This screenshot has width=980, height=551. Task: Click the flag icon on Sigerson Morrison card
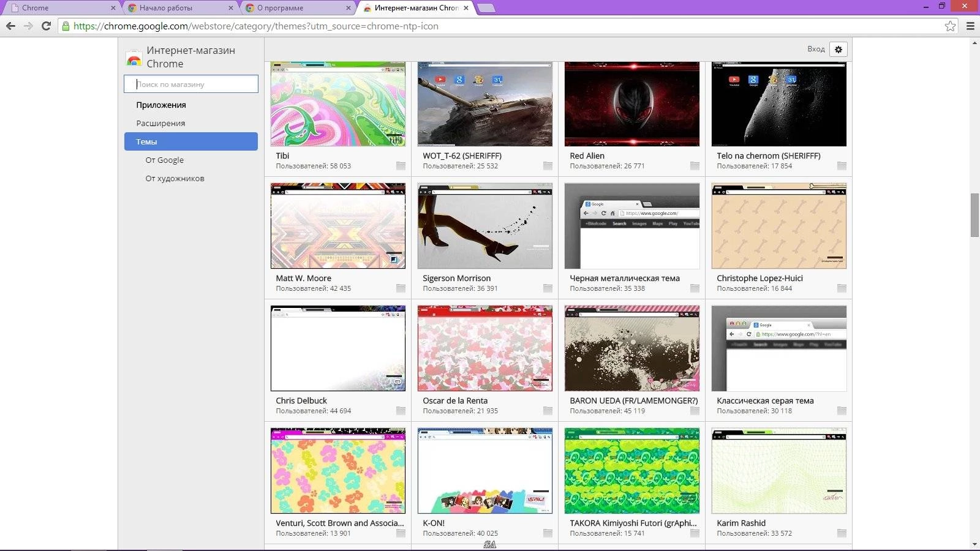pyautogui.click(x=548, y=288)
